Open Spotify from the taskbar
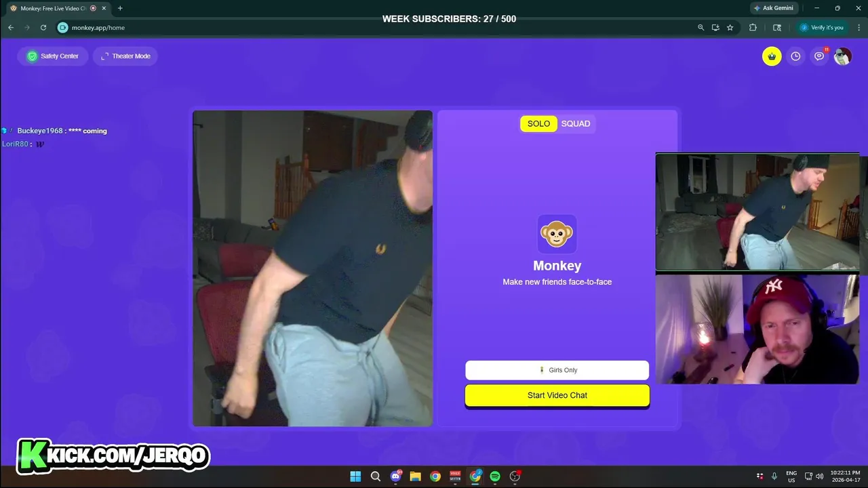This screenshot has height=488, width=868. 495,476
